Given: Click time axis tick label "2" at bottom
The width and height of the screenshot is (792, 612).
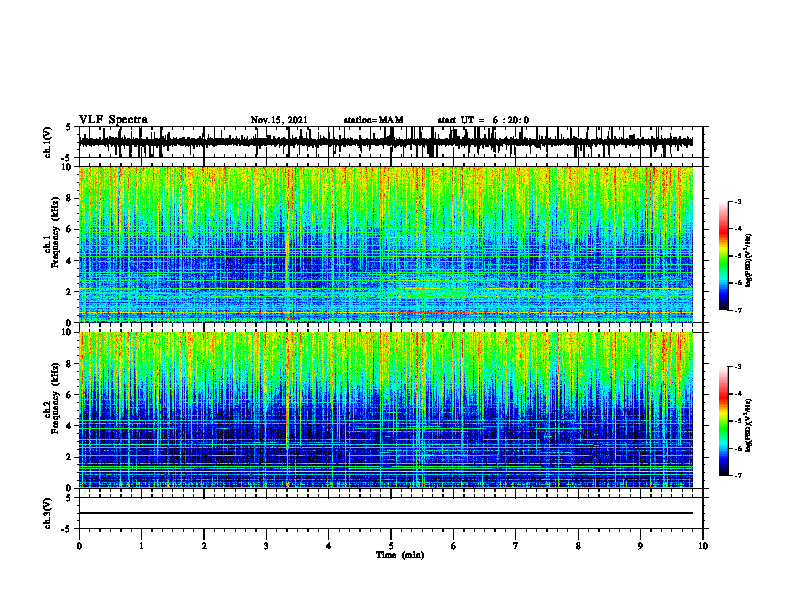Looking at the screenshot, I should pyautogui.click(x=204, y=546).
